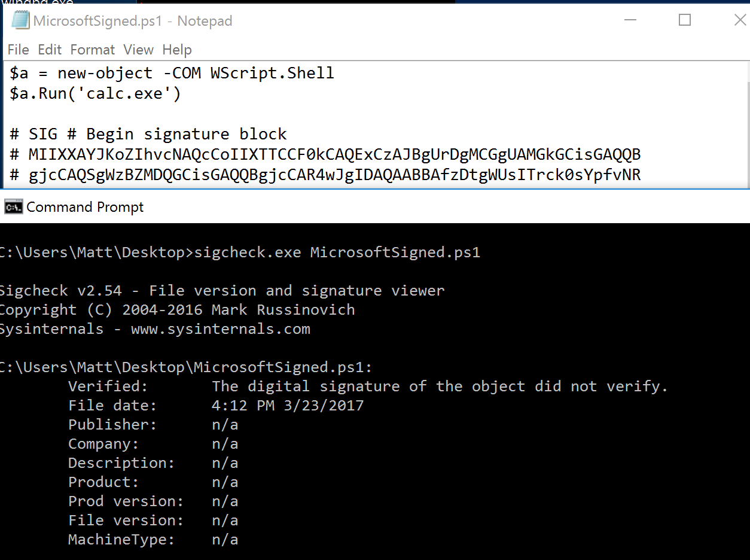750x560 pixels.
Task: Place cursor on the new-object WScript.Shell line
Action: coord(172,74)
